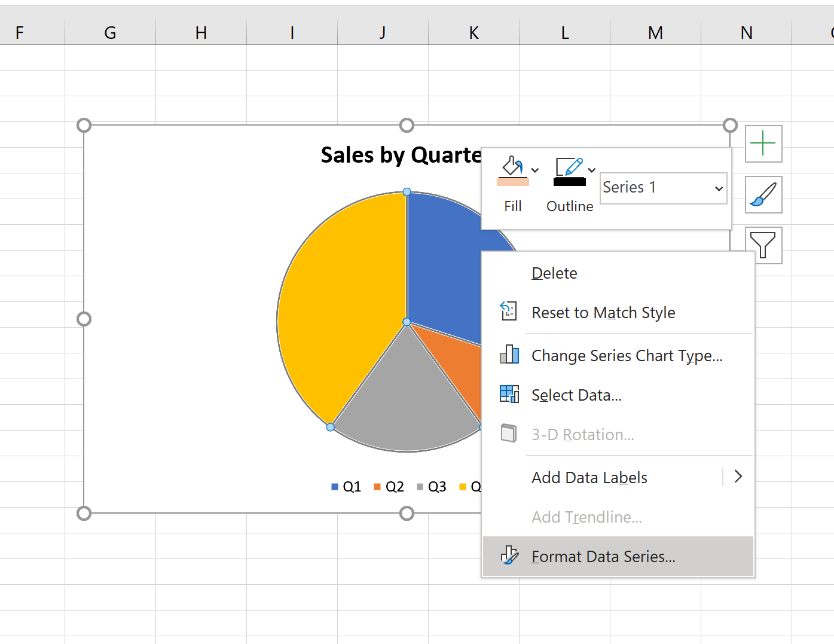Viewport: 834px width, 644px height.
Task: Select column H header
Action: pyautogui.click(x=201, y=33)
